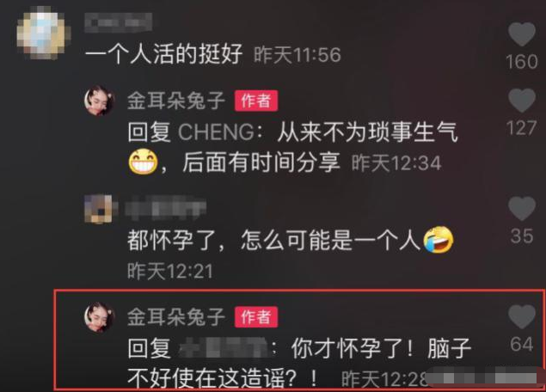Open the blurred username above the pregnancy comment
The width and height of the screenshot is (546, 392).
click(x=166, y=208)
